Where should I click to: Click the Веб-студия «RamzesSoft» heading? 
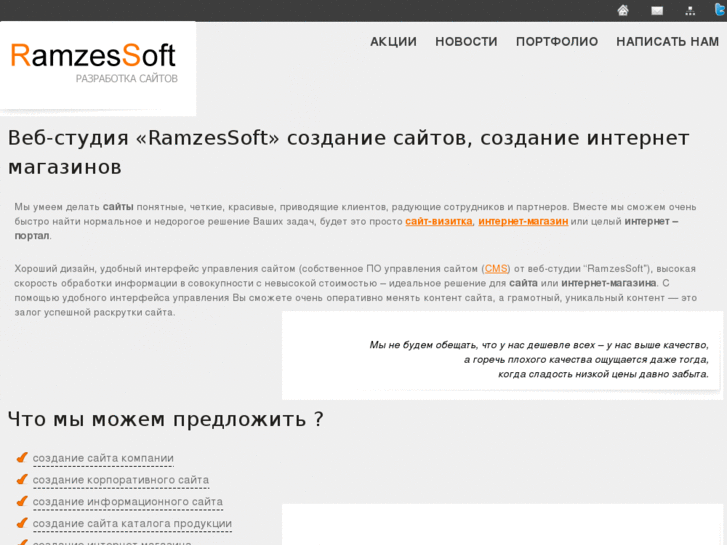(349, 152)
